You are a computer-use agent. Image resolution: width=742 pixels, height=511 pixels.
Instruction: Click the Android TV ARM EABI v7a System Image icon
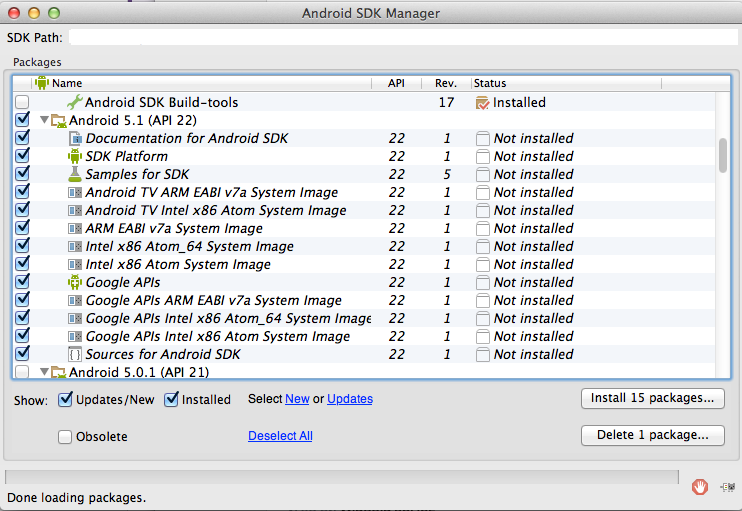click(75, 193)
